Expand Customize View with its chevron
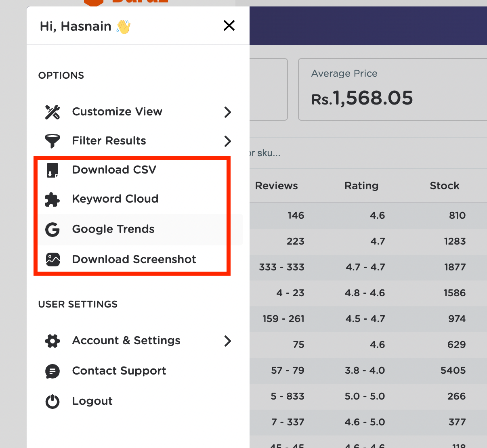 (228, 112)
